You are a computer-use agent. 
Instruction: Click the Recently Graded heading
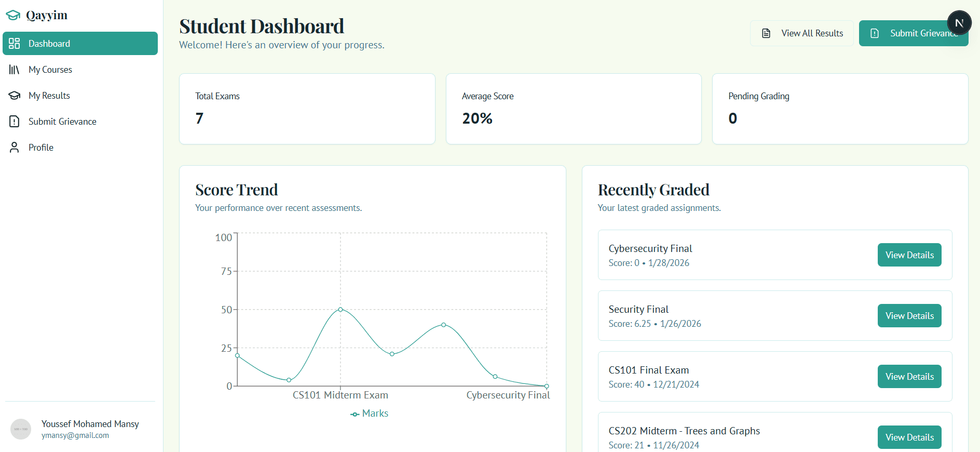pyautogui.click(x=654, y=190)
